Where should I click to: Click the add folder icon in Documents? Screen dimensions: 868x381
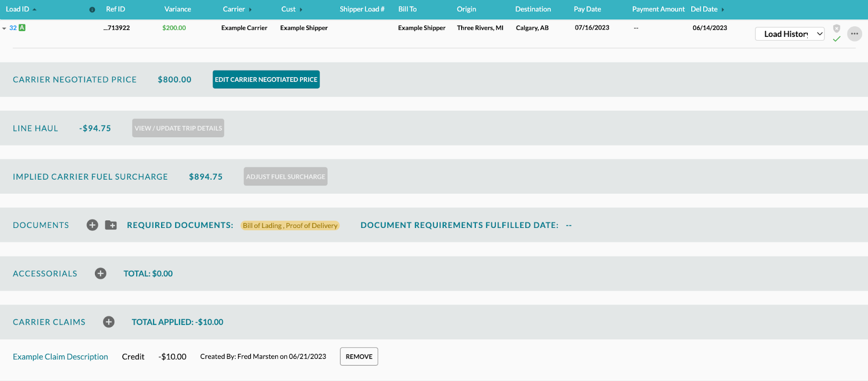coord(111,225)
